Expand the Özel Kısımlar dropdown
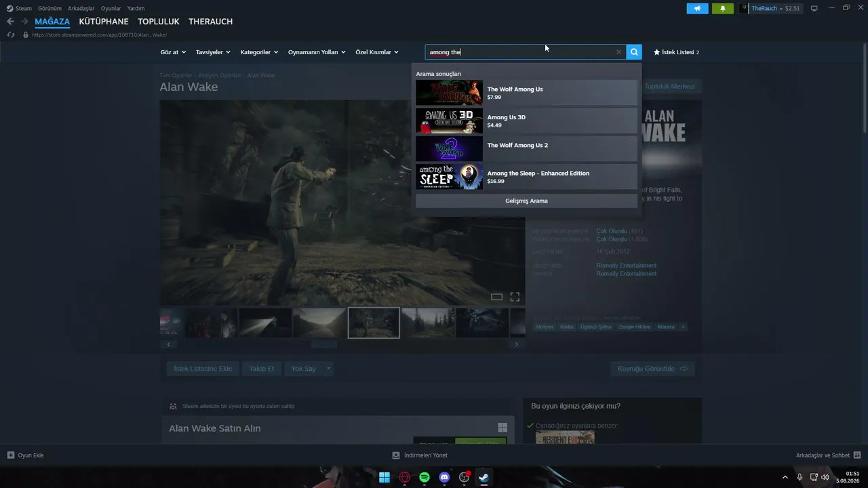This screenshot has height=488, width=868. click(x=377, y=52)
